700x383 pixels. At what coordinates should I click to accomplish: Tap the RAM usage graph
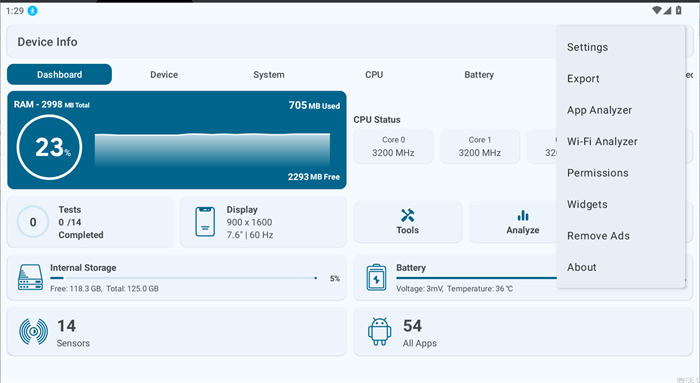click(212, 150)
